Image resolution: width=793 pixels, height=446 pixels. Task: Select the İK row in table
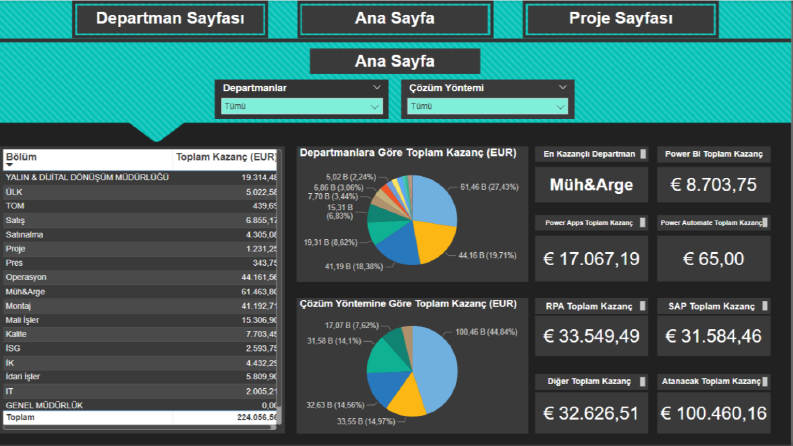(x=141, y=363)
